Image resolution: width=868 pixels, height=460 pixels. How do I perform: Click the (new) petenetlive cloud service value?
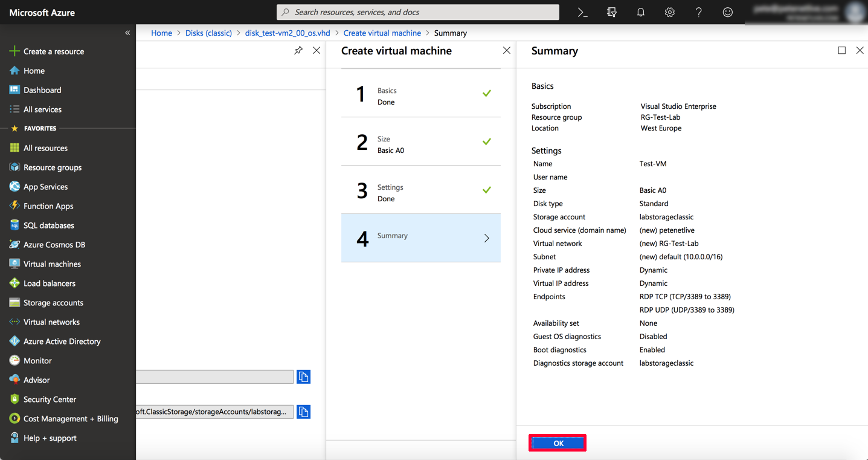click(x=667, y=230)
